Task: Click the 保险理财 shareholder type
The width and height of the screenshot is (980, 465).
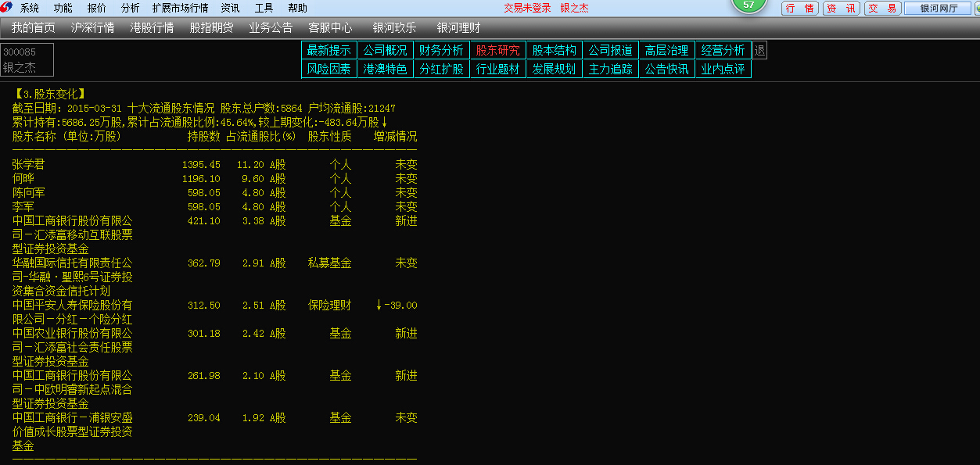Action: tap(330, 306)
